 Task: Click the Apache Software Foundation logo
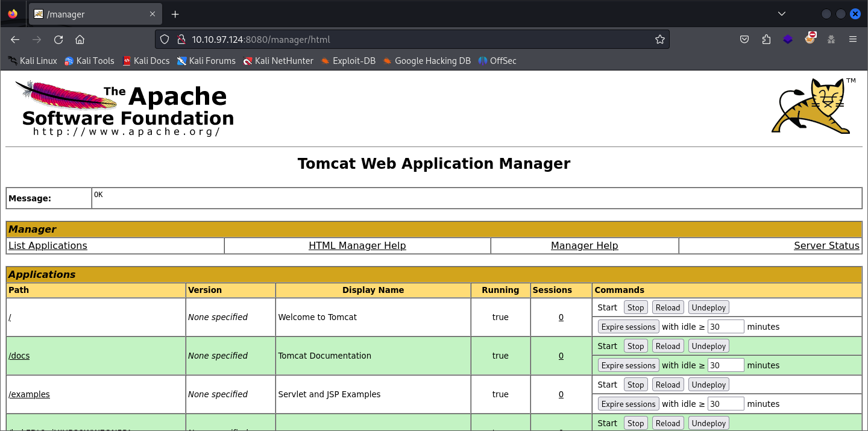point(125,109)
